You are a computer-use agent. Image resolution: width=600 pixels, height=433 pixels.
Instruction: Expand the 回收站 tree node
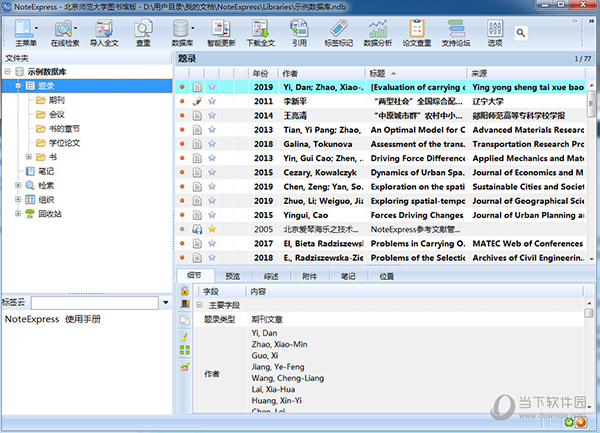pos(18,213)
